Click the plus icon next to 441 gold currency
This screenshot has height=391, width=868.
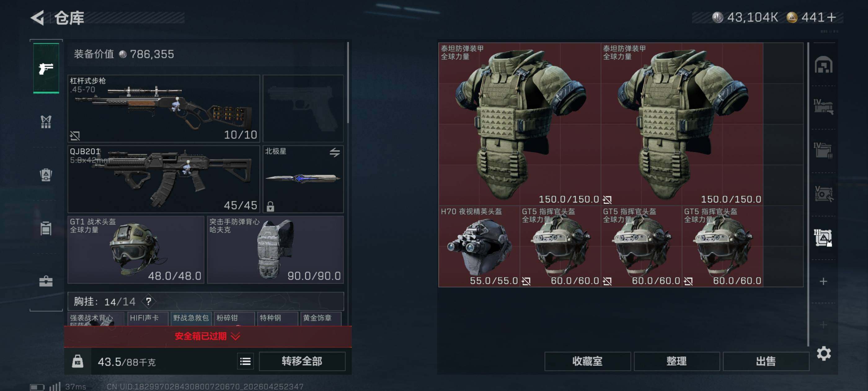click(x=831, y=17)
